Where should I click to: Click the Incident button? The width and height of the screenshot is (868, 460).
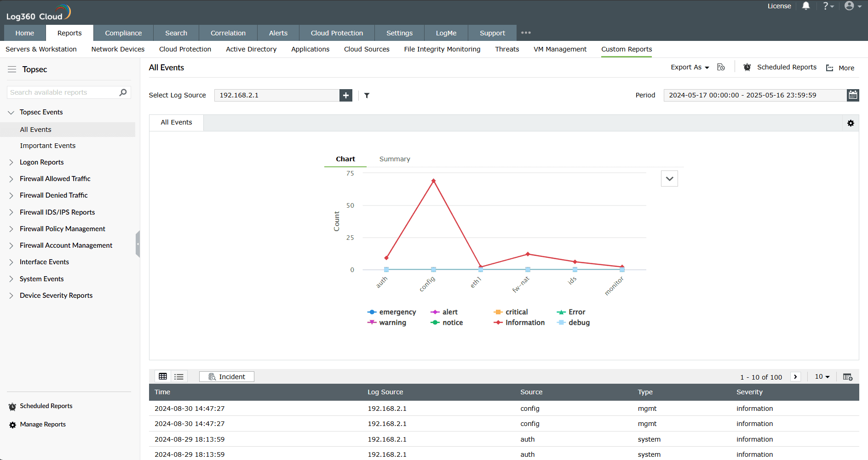pos(227,377)
